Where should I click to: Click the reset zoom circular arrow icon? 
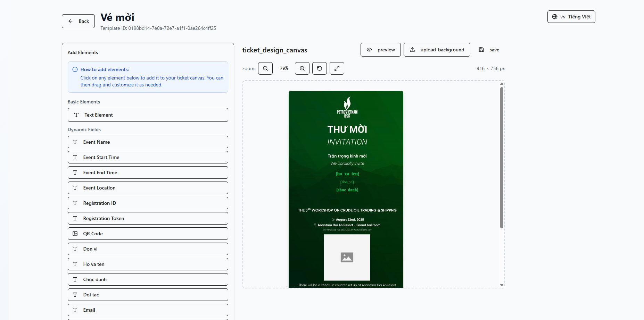click(319, 68)
